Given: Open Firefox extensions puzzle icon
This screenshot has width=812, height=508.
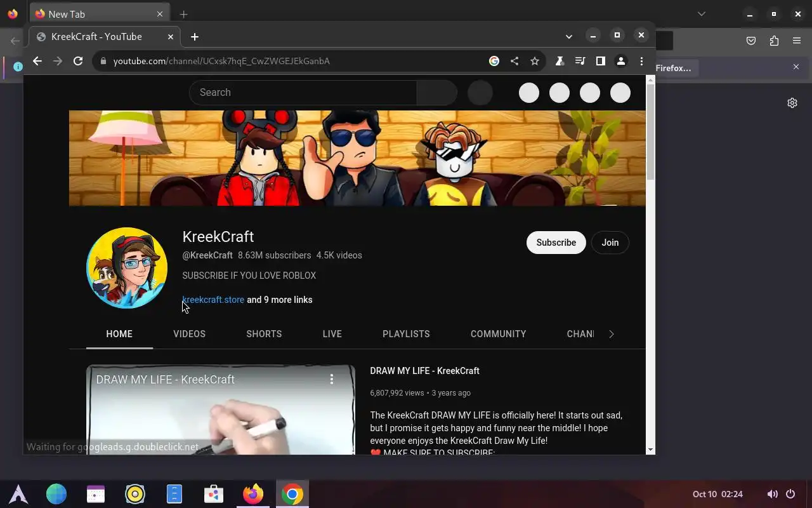Looking at the screenshot, I should click(x=774, y=41).
